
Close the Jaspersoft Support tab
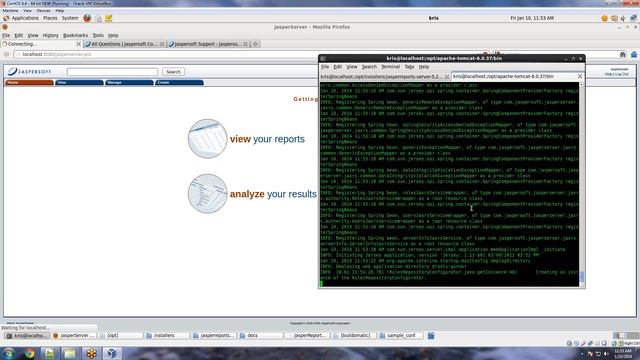(245, 44)
